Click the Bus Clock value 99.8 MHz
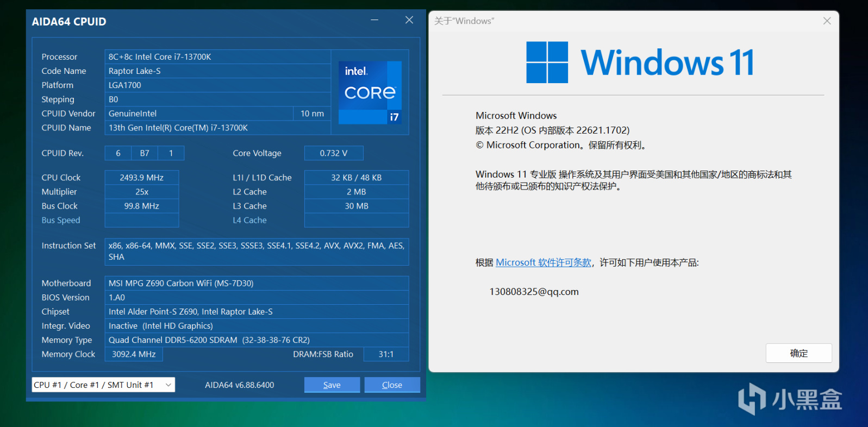868x427 pixels. click(142, 206)
